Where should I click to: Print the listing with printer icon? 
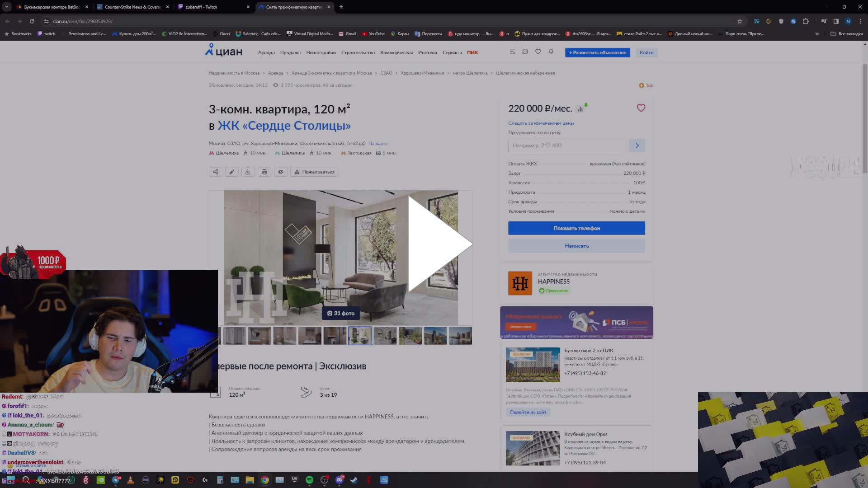pos(264,172)
